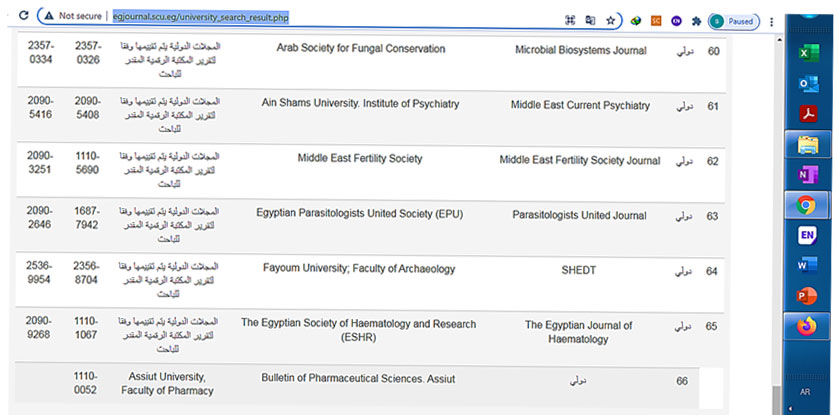
Task: Open the Paused profile button
Action: [734, 21]
